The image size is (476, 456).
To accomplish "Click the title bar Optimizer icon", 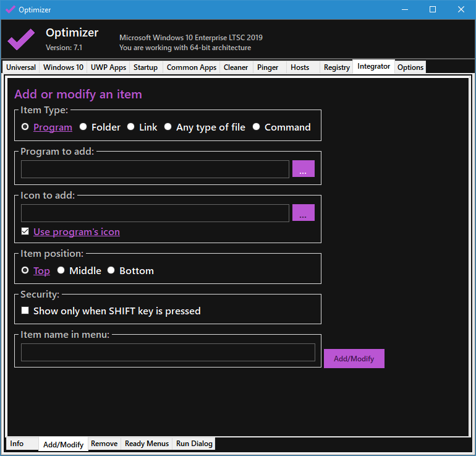I will coord(10,9).
